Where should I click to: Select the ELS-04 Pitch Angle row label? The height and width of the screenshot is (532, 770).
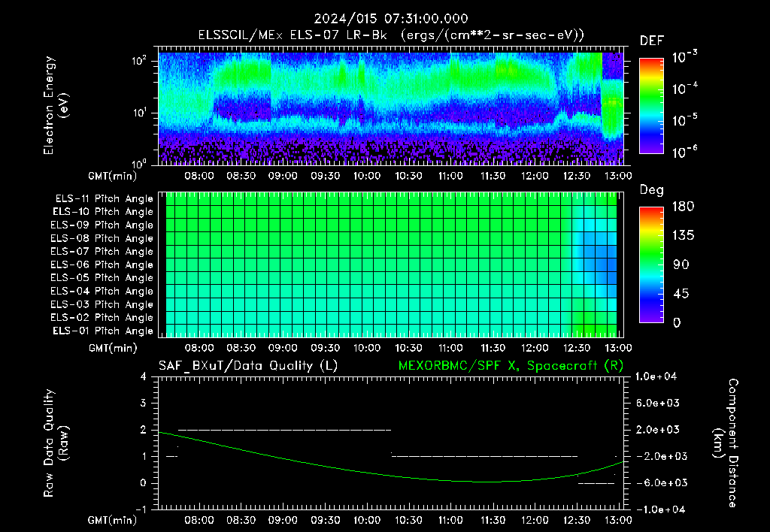coord(102,291)
